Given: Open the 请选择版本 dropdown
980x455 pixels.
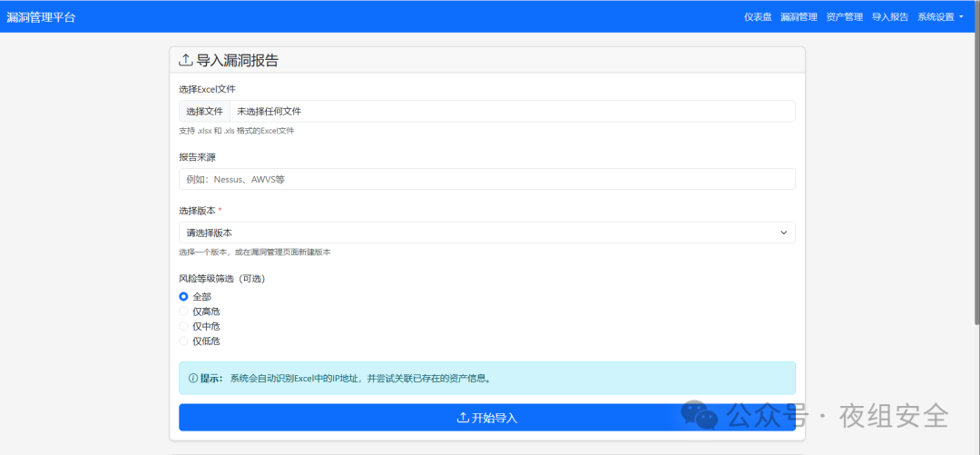Looking at the screenshot, I should (x=487, y=232).
